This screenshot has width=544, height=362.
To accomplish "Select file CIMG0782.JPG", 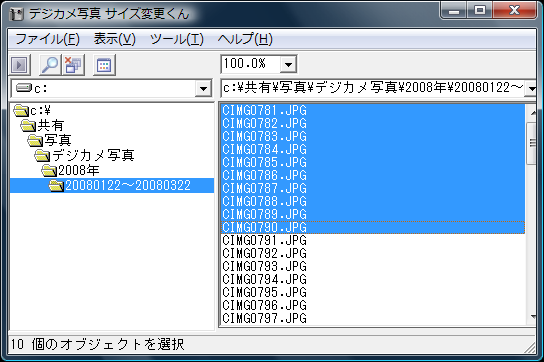I will [373, 124].
